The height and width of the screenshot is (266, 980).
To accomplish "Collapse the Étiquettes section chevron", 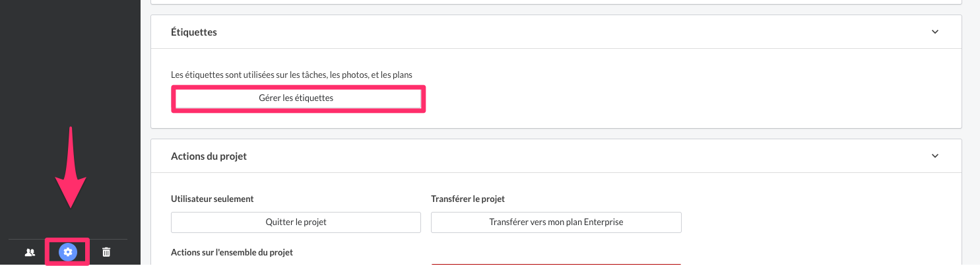I will pos(934,32).
